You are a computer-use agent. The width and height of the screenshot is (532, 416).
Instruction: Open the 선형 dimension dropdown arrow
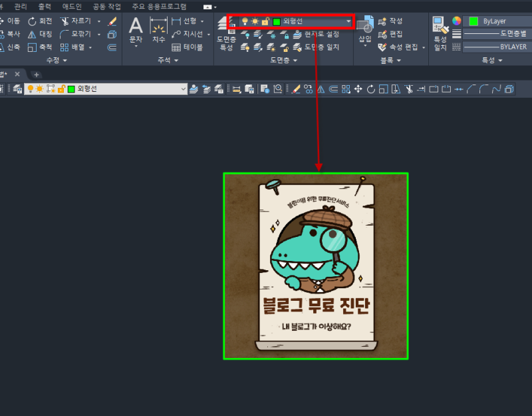coord(202,21)
